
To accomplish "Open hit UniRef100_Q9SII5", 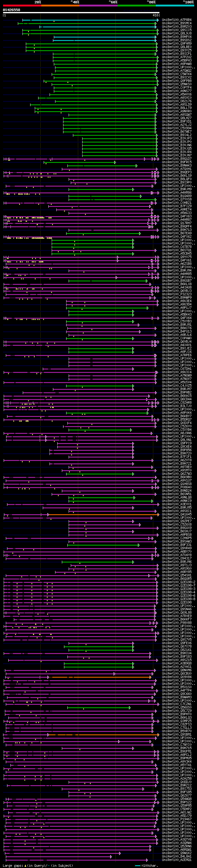I will click(x=177, y=30).
